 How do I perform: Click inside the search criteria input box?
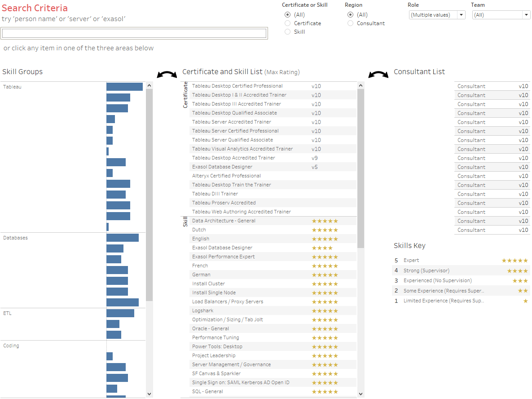pyautogui.click(x=134, y=33)
